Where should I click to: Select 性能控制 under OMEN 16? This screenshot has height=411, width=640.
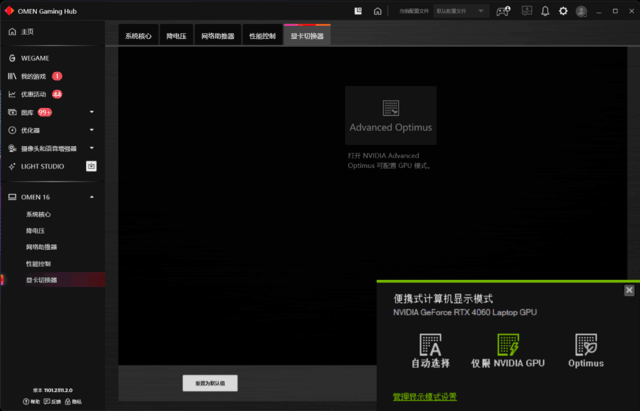(38, 264)
